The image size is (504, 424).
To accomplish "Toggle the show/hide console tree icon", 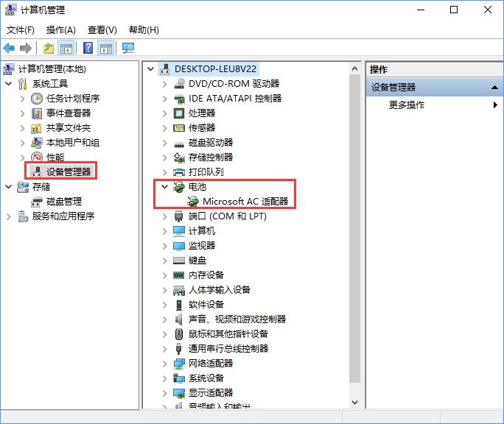I will [66, 49].
